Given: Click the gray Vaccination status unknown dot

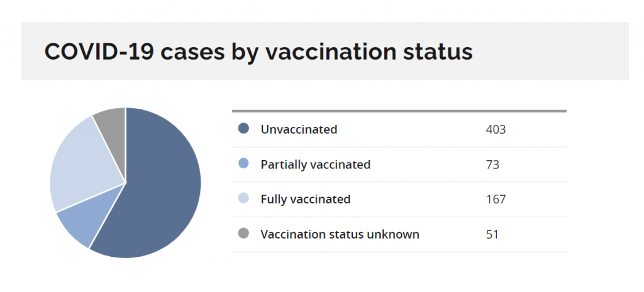Looking at the screenshot, I should (x=243, y=234).
